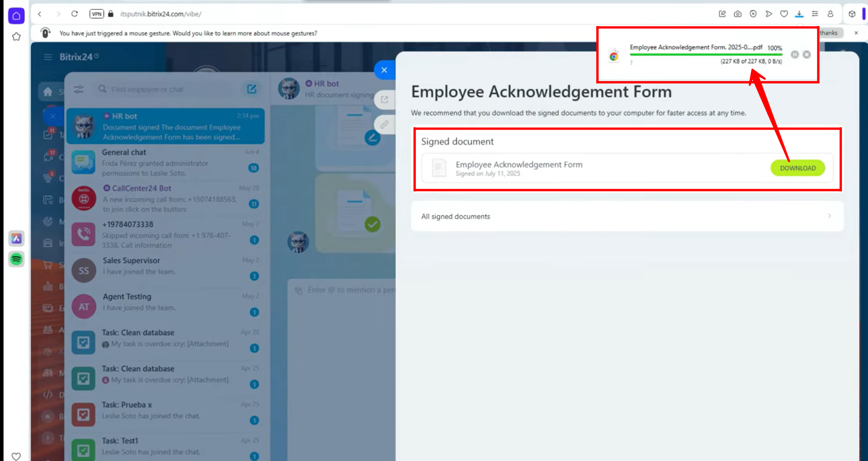Click the chat message input box
The height and width of the screenshot is (461, 868).
click(x=343, y=290)
